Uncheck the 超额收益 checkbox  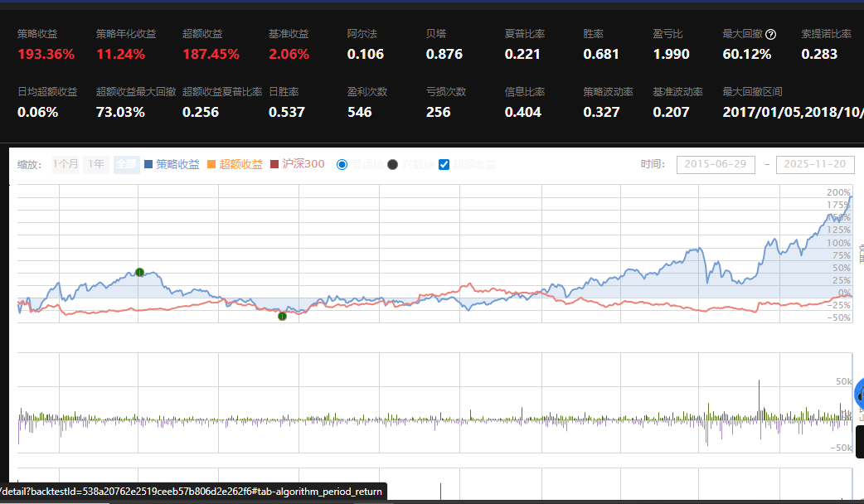pyautogui.click(x=444, y=164)
